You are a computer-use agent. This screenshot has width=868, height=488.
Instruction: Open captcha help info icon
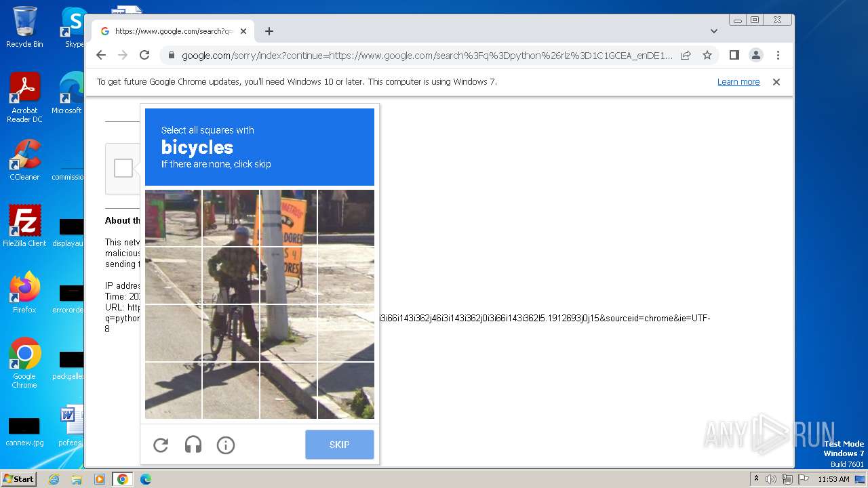[226, 445]
